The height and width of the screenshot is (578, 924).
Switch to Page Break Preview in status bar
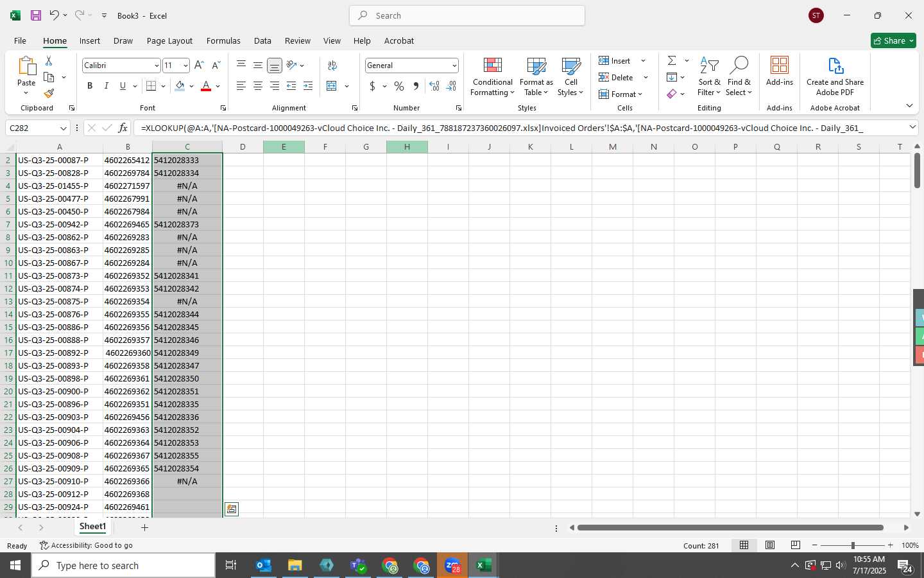pyautogui.click(x=795, y=545)
